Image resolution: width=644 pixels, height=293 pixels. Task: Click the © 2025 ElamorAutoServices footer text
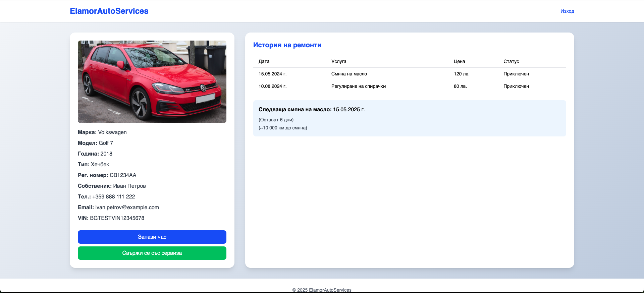point(322,290)
